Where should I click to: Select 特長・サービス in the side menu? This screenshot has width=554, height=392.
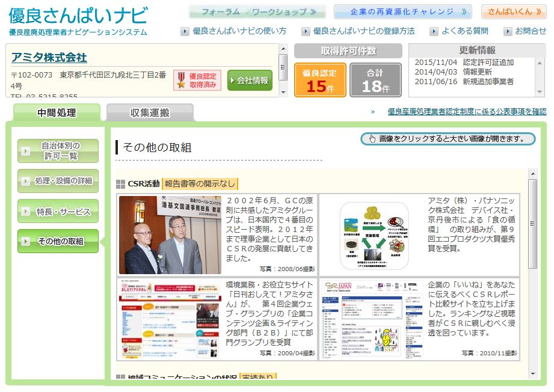(58, 211)
